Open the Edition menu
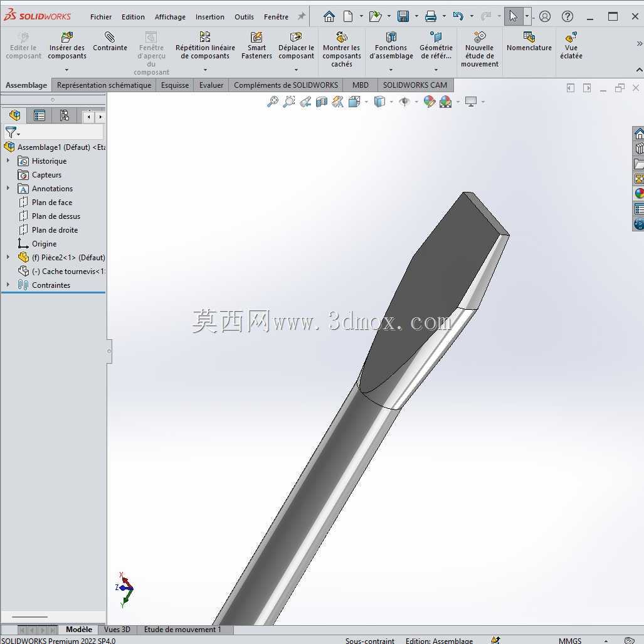 click(133, 17)
